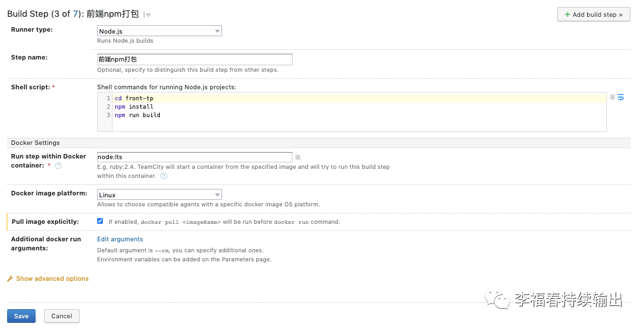This screenshot has height=328, width=644.
Task: Click script line 'npm install'
Action: (x=134, y=107)
